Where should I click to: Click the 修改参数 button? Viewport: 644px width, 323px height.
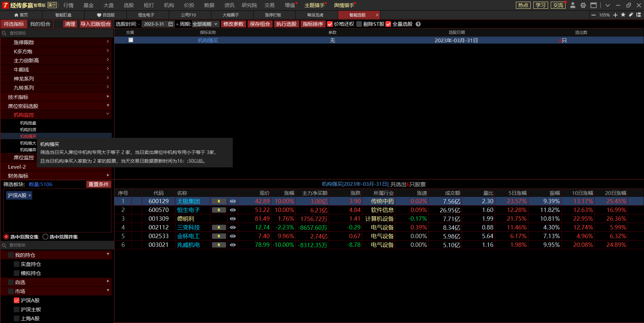click(233, 24)
